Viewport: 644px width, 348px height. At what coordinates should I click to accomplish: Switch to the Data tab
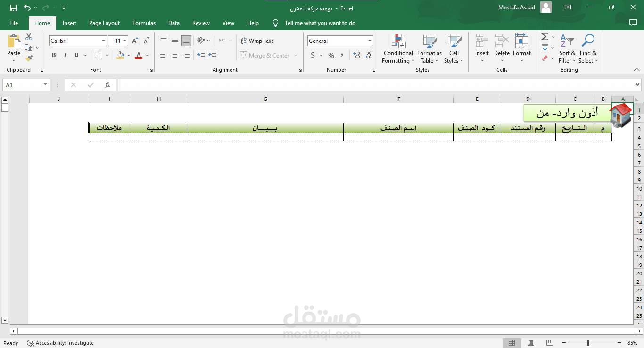click(x=174, y=23)
